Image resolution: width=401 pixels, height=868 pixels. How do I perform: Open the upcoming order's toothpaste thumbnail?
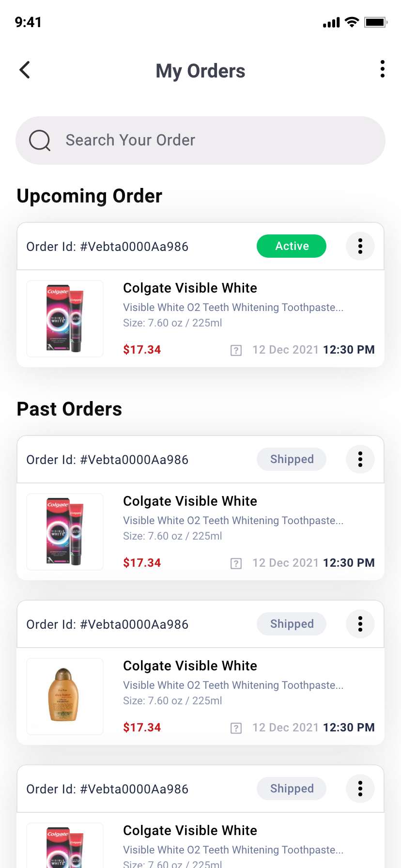click(65, 319)
